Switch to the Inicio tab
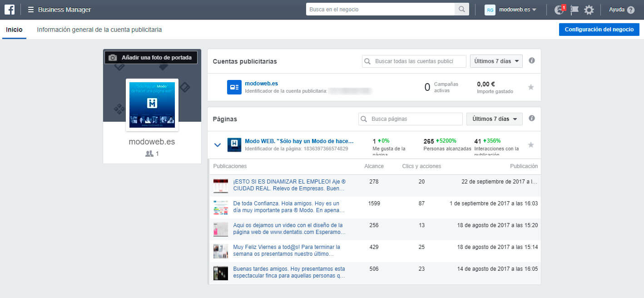 click(14, 30)
